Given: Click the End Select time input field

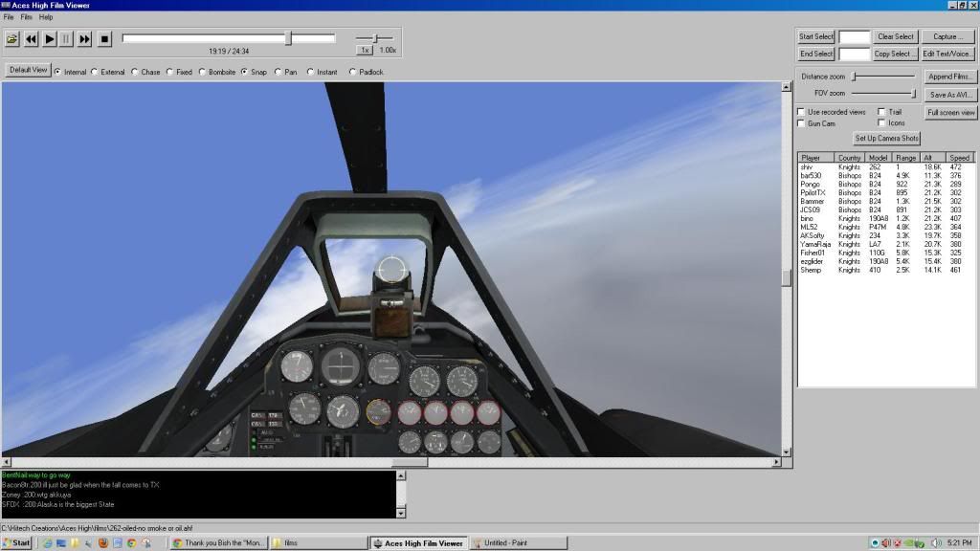Looking at the screenshot, I should coord(855,55).
